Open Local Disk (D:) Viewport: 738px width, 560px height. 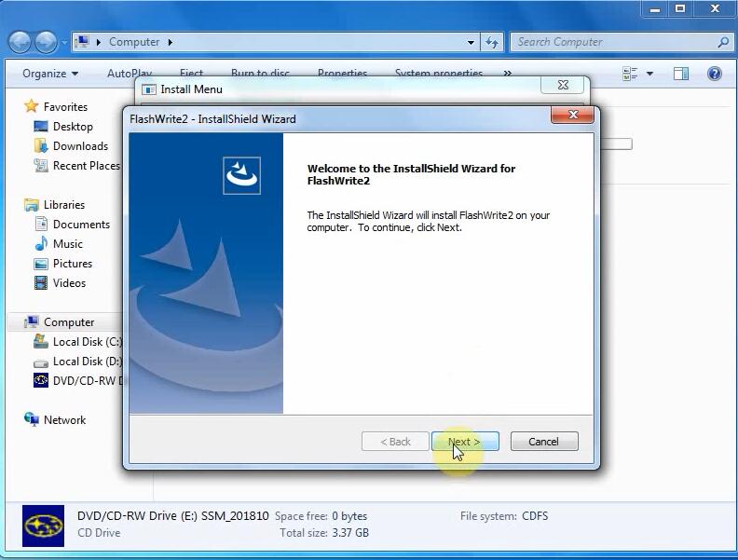88,362
